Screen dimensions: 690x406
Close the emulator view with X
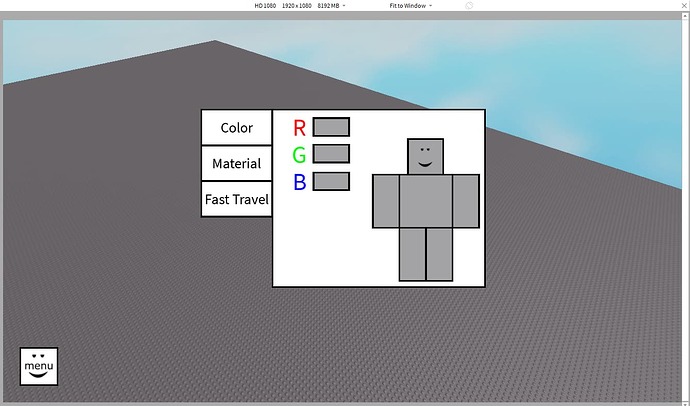pos(684,5)
